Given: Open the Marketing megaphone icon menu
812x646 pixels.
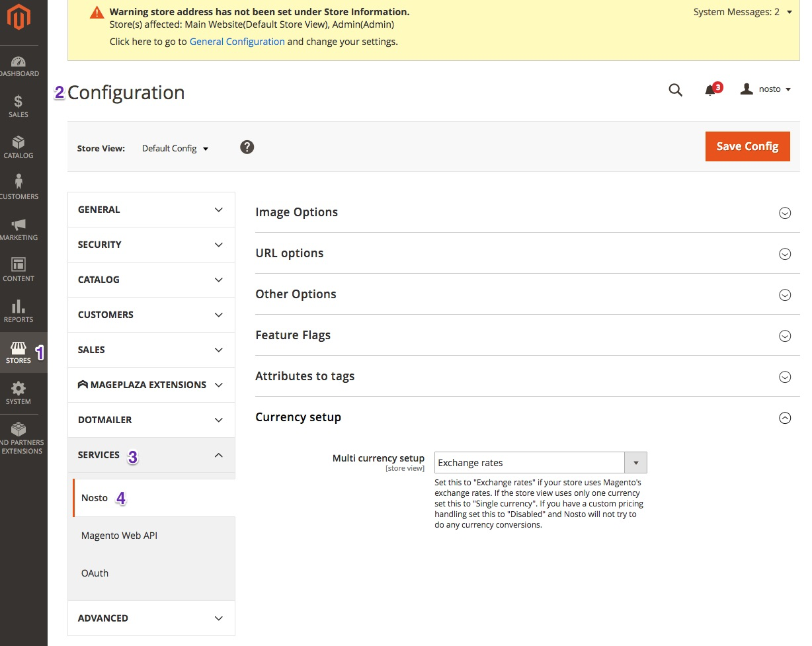Looking at the screenshot, I should 19,230.
